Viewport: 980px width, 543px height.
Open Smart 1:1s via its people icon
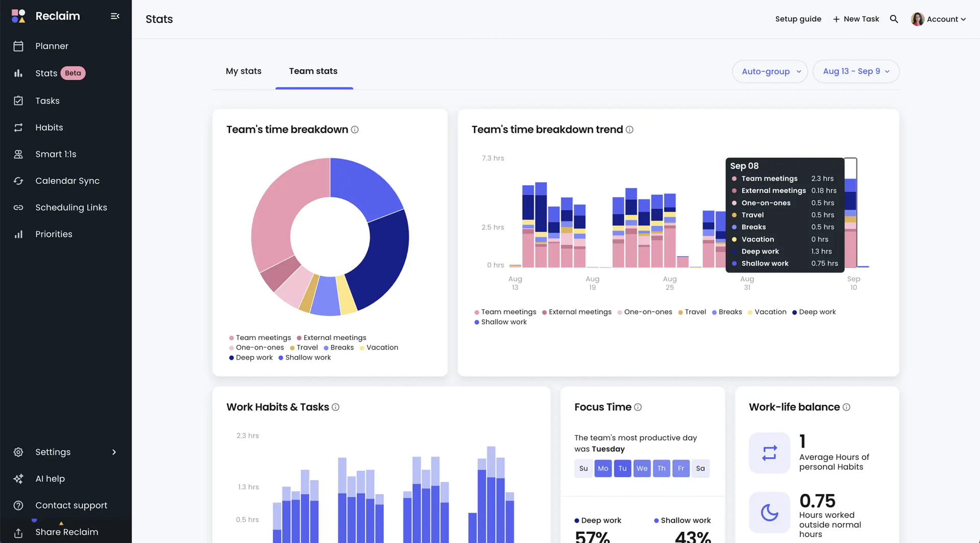(x=18, y=154)
